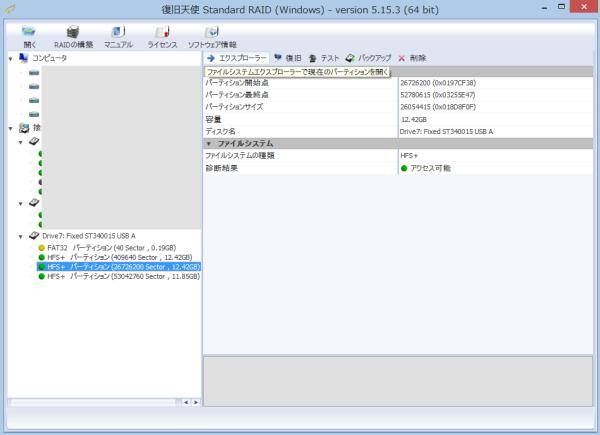Select the Drive7 Fixed ST340015 USB disk
This screenshot has width=600, height=435.
coord(88,236)
